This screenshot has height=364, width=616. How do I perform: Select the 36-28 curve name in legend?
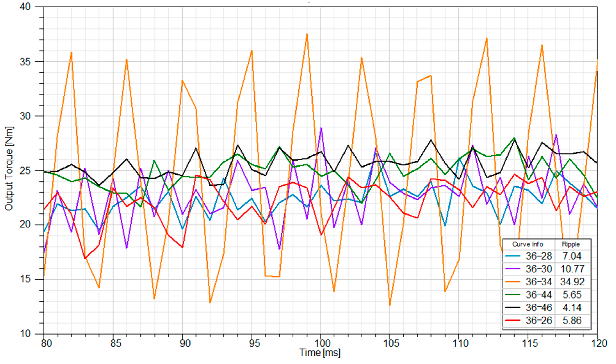tap(539, 256)
